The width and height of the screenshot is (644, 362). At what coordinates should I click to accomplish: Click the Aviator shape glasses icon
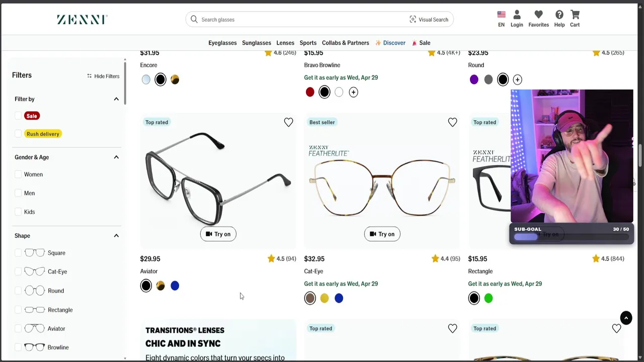click(35, 328)
